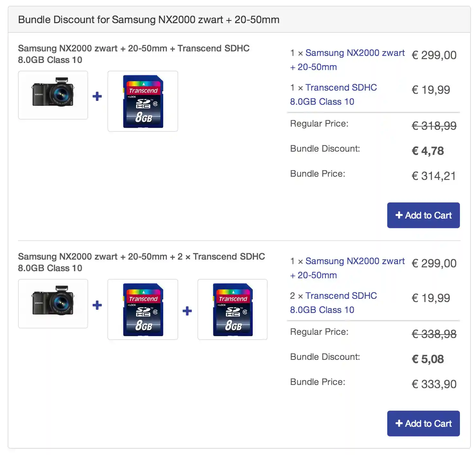This screenshot has height=455, width=476.
Task: Click the € 314,21 bundle price
Action: click(x=434, y=176)
